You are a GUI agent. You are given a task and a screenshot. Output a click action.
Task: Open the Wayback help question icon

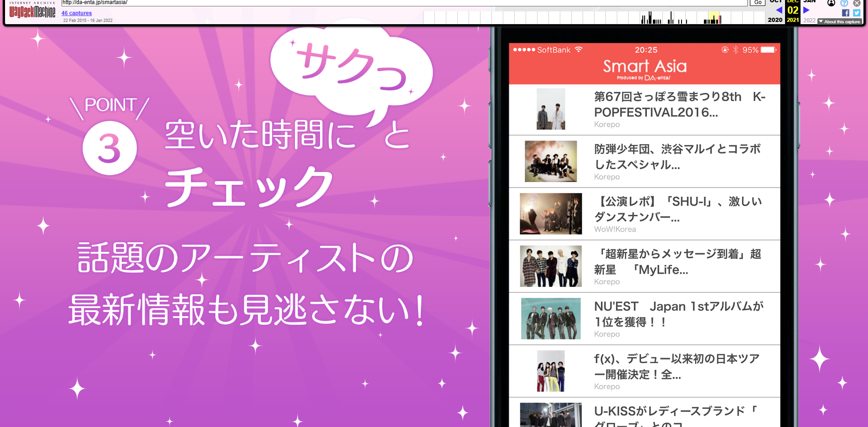[x=844, y=3]
